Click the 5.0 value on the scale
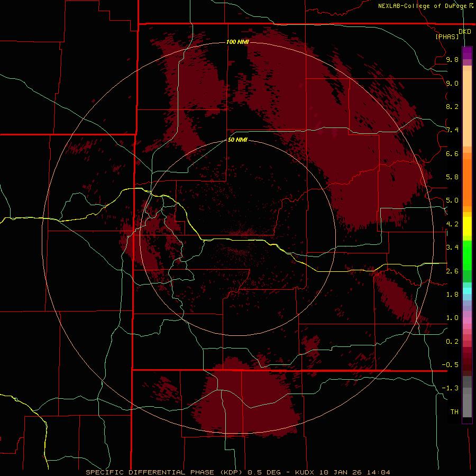Screen dimensions: 476x476 (x=452, y=200)
